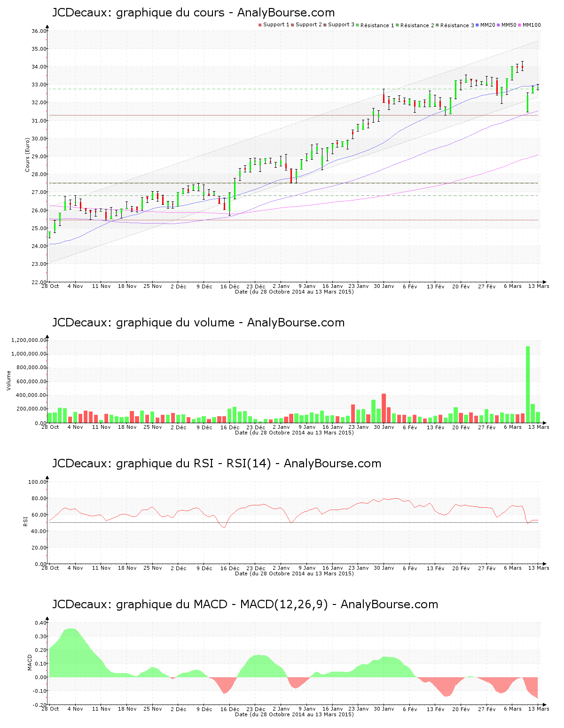Screen dimensions: 564x728
Task: Select the Résistance 1 legend entry
Action: (375, 25)
